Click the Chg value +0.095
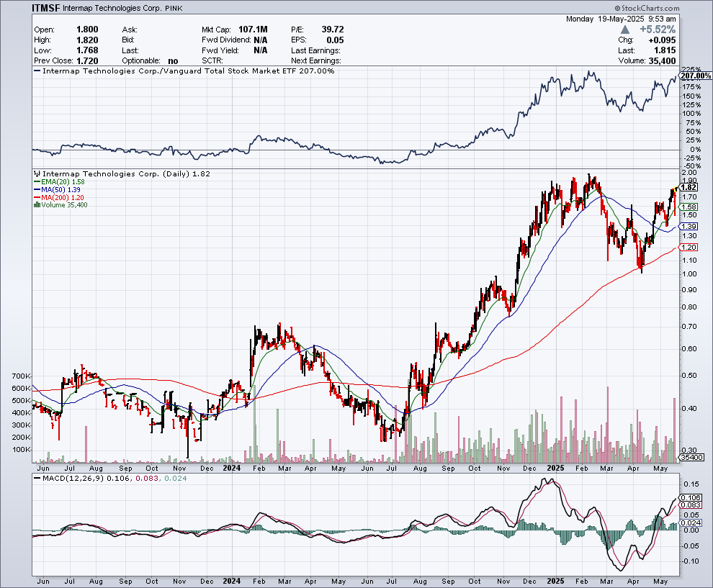This screenshot has height=588, width=713. tap(662, 40)
